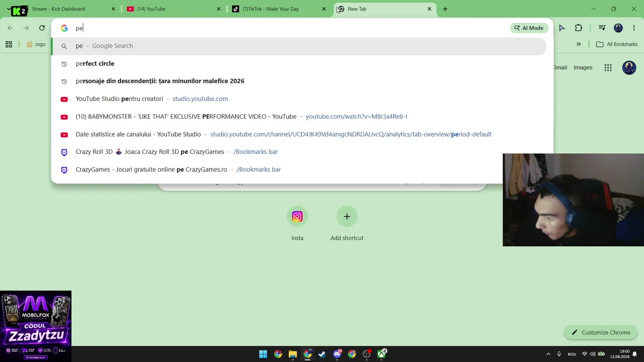Viewport: 644px width, 362px height.
Task: Open the volume speaker tray icon
Action: [593, 354]
